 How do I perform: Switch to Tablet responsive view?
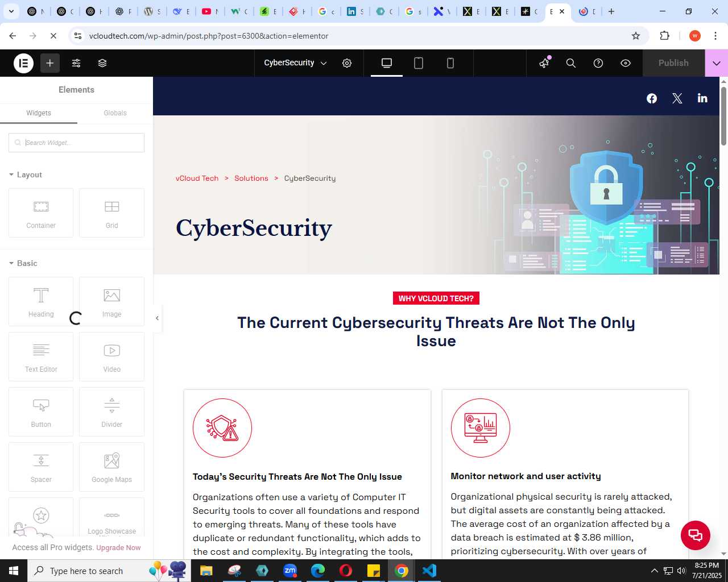(x=419, y=63)
